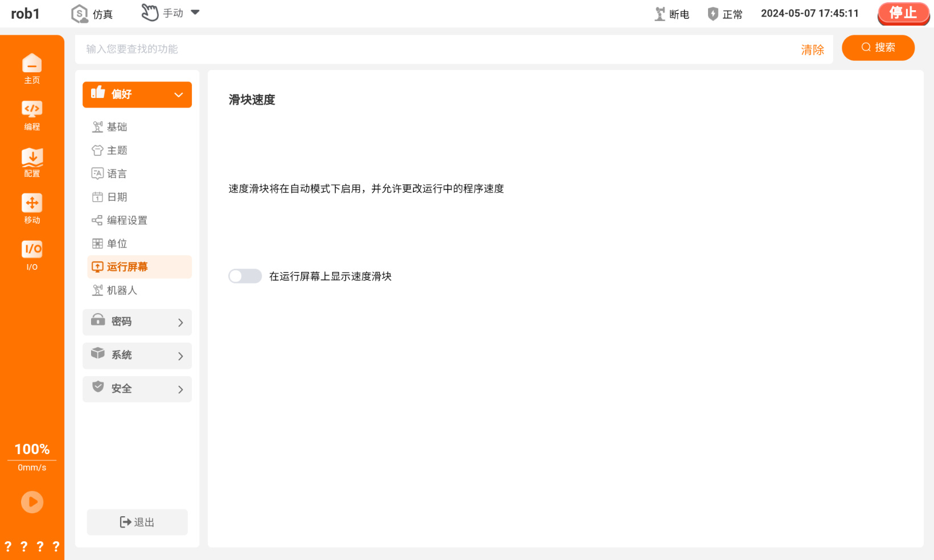934x560 pixels.
Task: Click the 语言 language icon
Action: click(x=97, y=174)
